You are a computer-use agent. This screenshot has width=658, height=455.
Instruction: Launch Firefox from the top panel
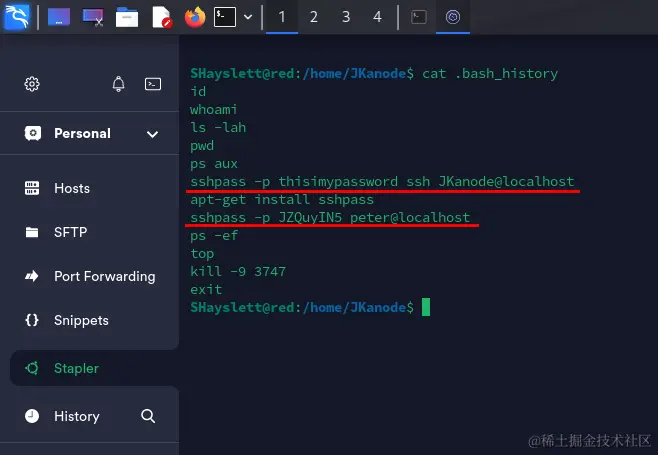tap(195, 17)
